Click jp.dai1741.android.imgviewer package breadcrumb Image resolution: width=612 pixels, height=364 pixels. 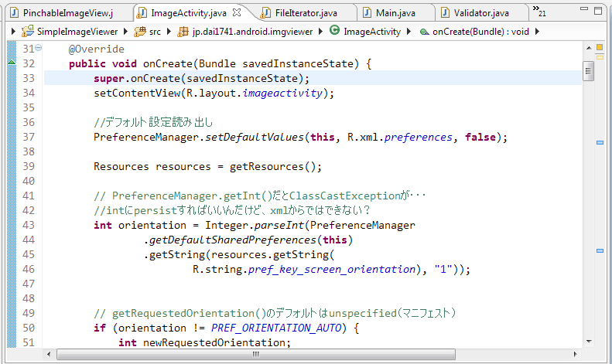252,32
